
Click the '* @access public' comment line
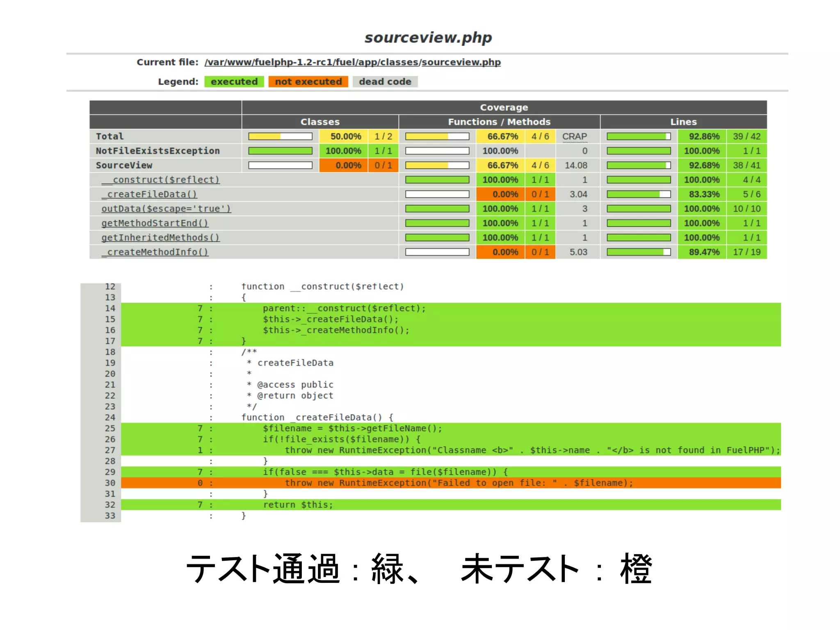click(x=290, y=385)
